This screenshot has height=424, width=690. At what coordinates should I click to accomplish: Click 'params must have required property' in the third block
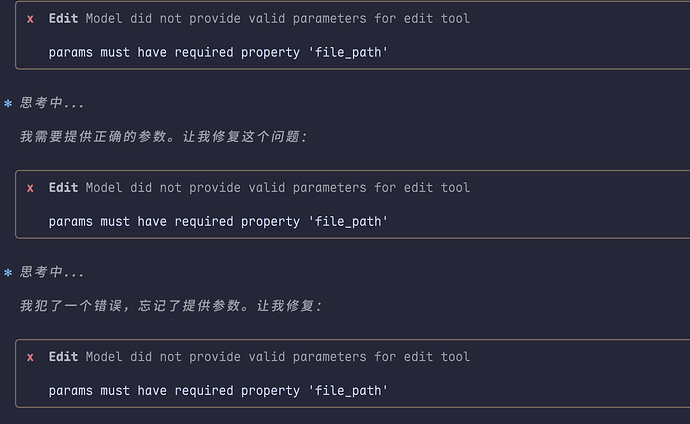tap(174, 390)
